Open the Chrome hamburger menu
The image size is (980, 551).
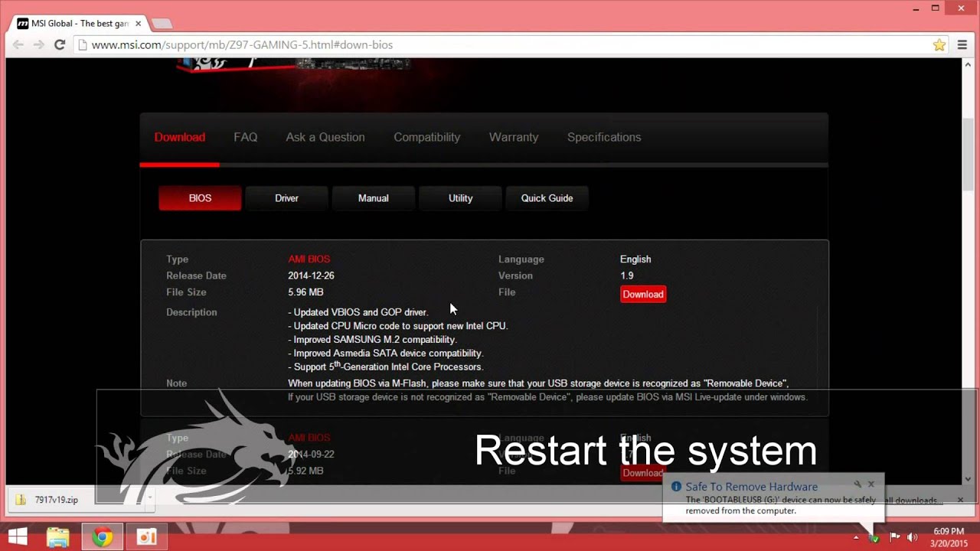pyautogui.click(x=962, y=45)
